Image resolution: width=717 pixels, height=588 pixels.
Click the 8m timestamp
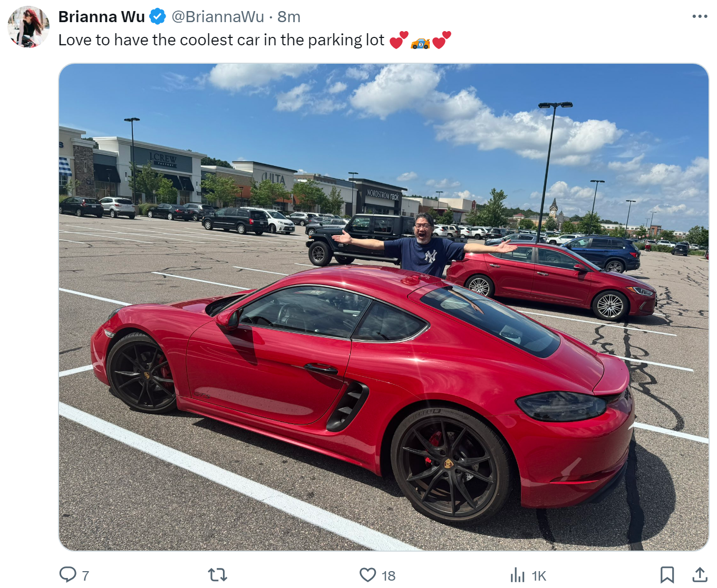pos(289,17)
